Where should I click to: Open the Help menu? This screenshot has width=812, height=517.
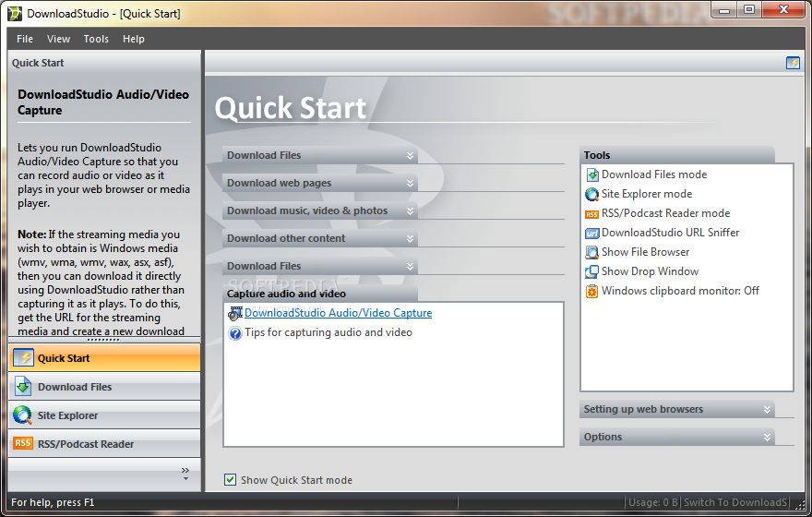click(134, 39)
